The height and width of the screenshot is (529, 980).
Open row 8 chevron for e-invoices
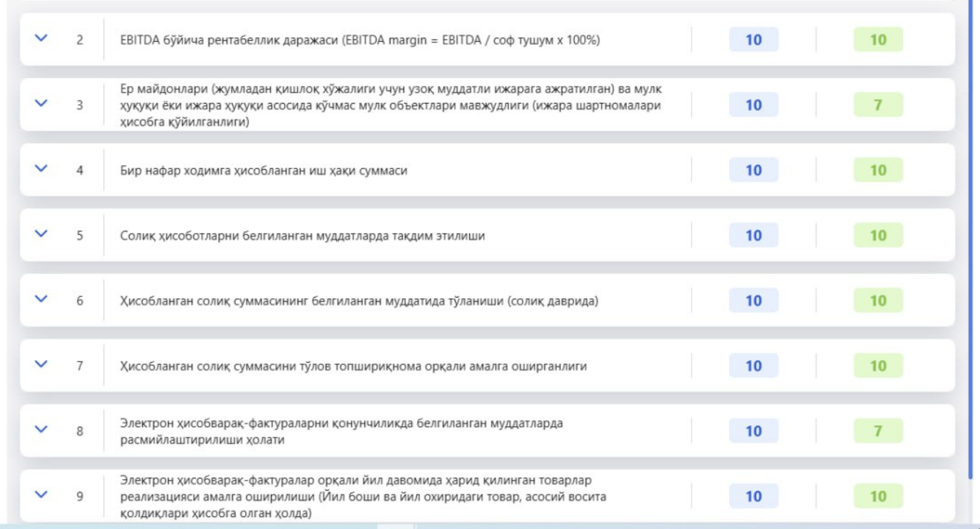[x=41, y=431]
